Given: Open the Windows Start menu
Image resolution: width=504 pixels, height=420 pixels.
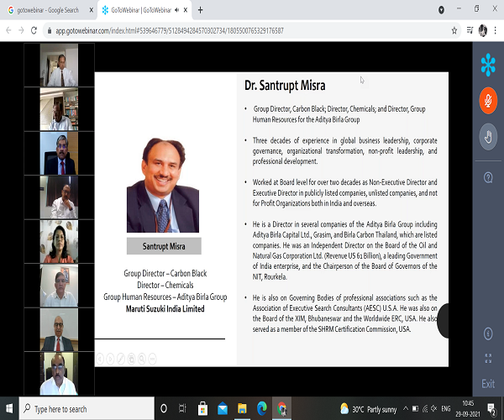Looking at the screenshot, I should pyautogui.click(x=9, y=409).
